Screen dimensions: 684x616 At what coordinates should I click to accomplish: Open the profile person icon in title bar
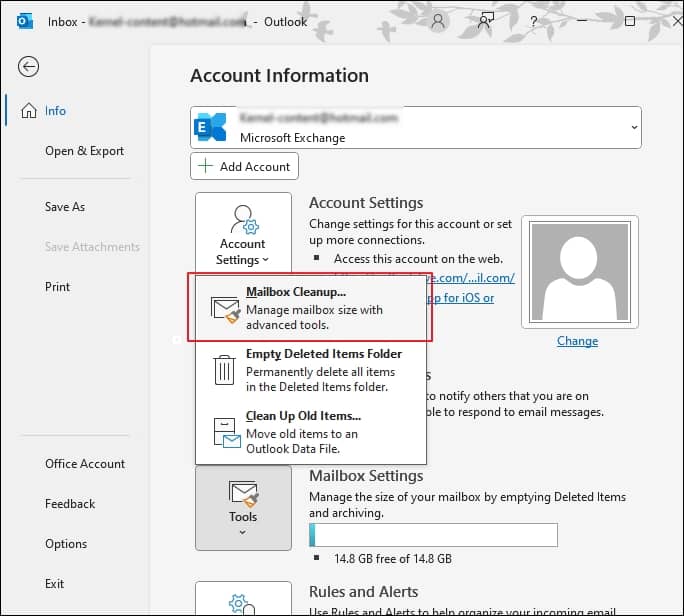point(438,21)
